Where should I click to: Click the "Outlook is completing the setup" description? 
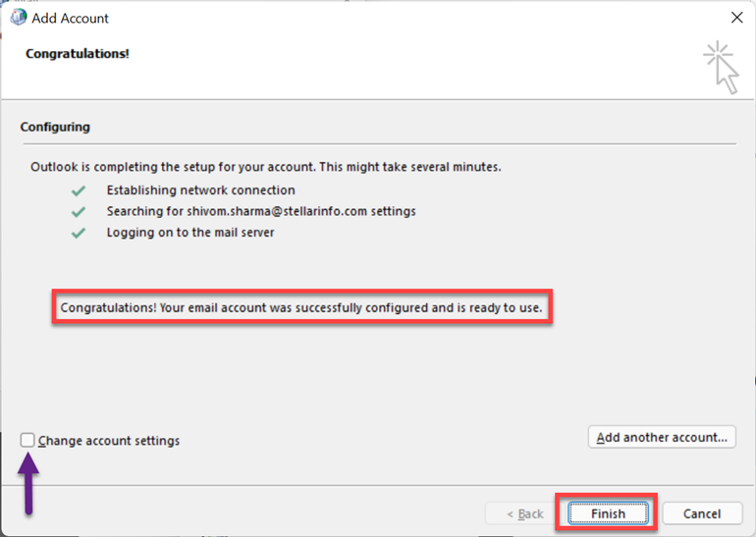click(x=265, y=167)
